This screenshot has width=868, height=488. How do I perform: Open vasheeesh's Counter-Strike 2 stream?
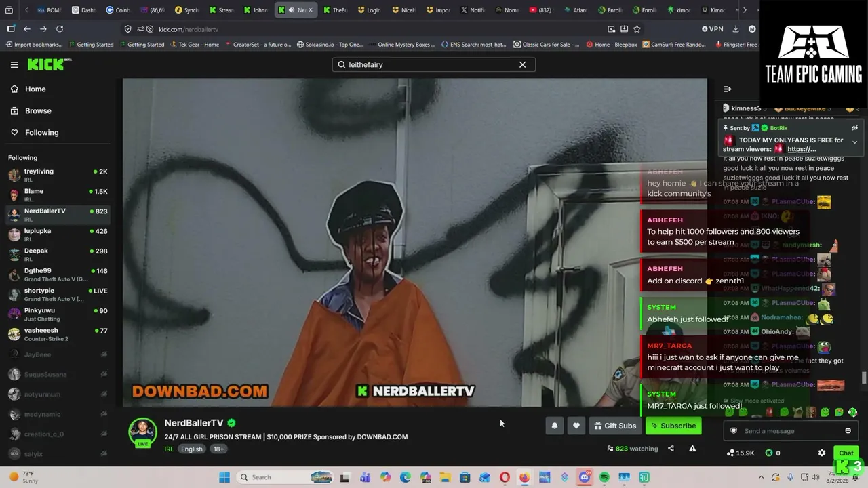point(58,334)
